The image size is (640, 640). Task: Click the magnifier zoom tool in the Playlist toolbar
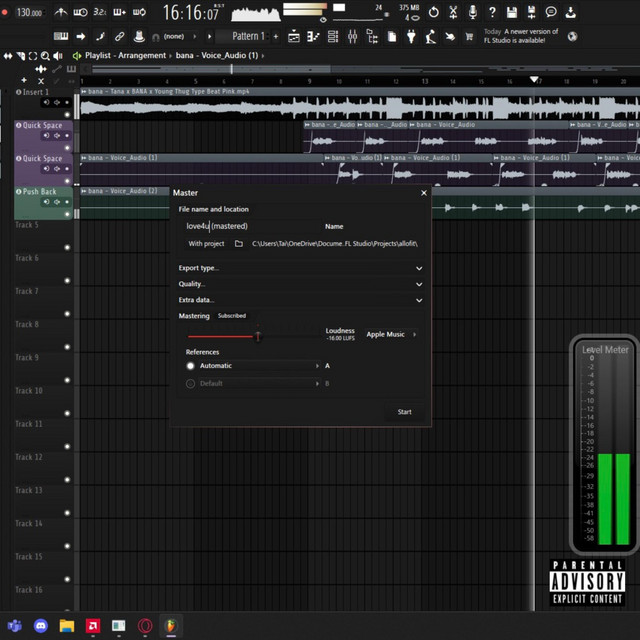(45, 56)
